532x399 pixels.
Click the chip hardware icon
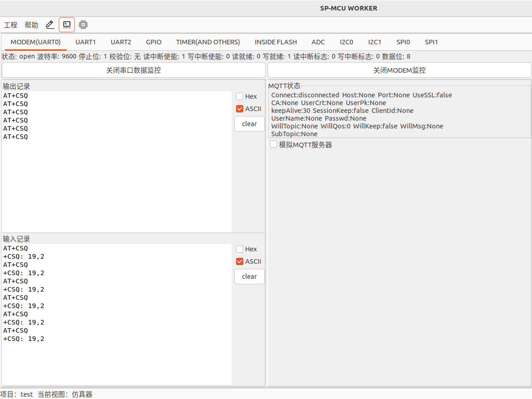coord(83,25)
